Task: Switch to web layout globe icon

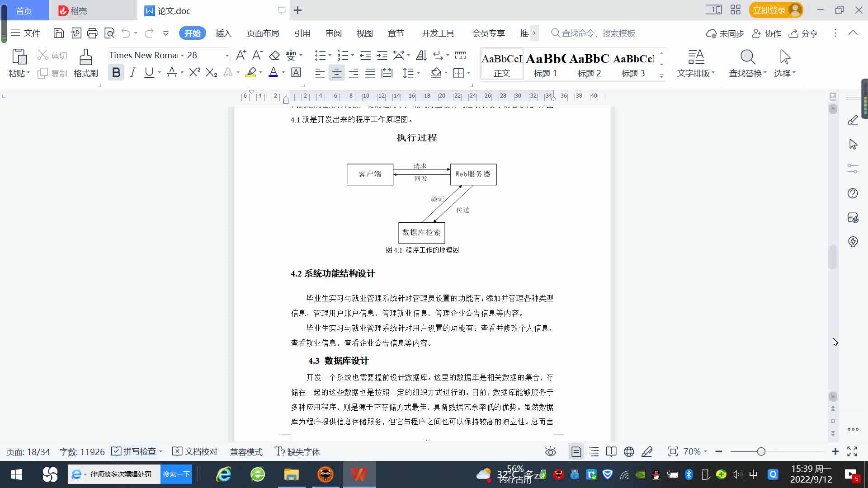Action: coord(629,452)
